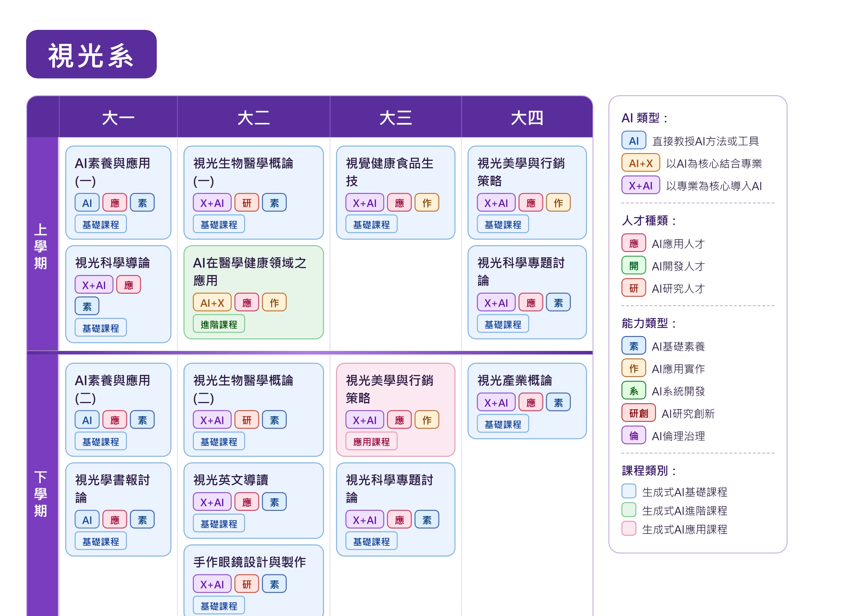
Task: Select the 大一 column header
Action: [118, 118]
